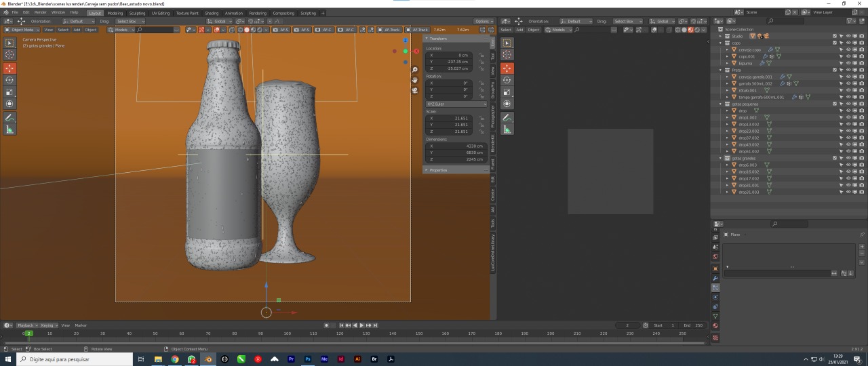The image size is (868, 366).
Task: Choose the Annotate tool in left toolbar
Action: coord(9,117)
